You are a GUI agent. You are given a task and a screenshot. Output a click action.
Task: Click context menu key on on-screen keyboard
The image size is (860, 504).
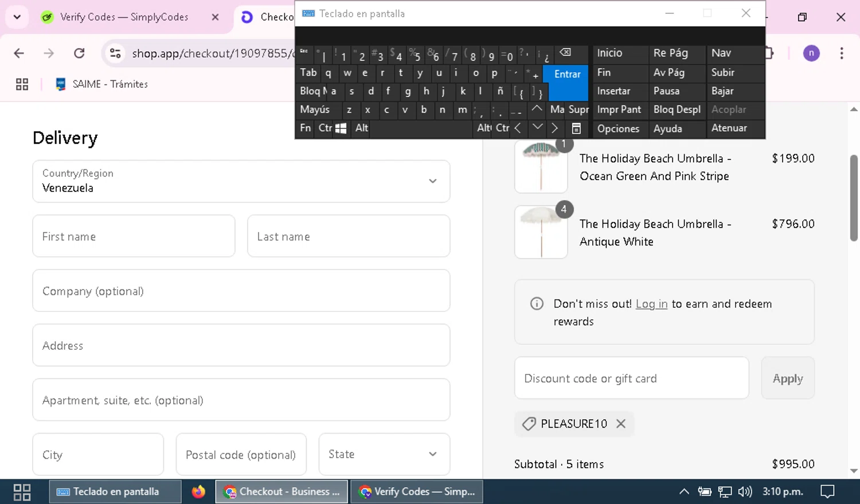[x=576, y=128]
